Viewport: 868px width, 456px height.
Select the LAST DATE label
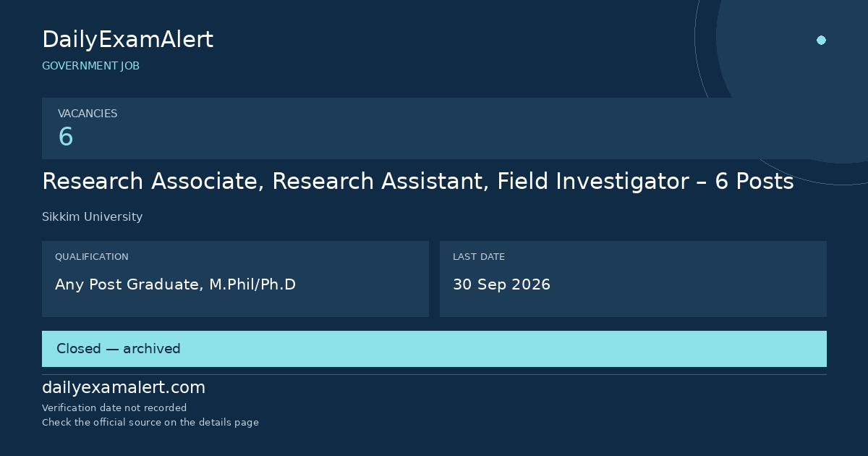coord(479,257)
